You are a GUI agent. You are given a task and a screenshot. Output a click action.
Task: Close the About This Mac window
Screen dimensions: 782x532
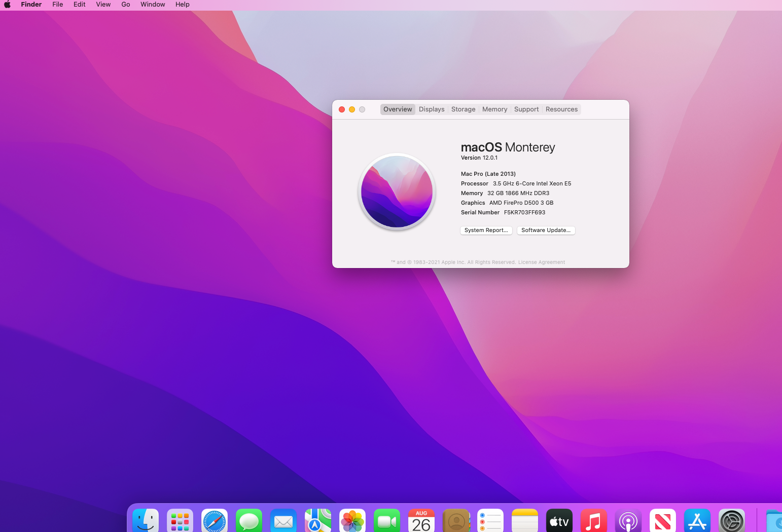pos(342,109)
